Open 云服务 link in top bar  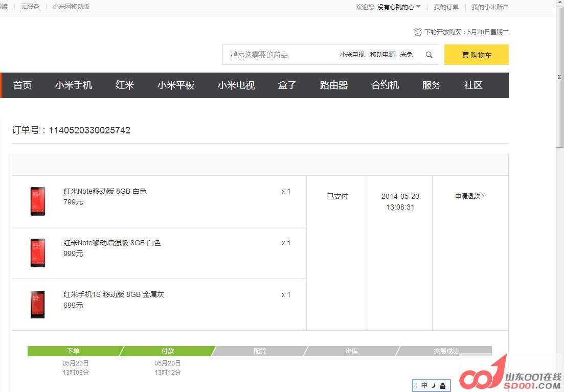(30, 7)
